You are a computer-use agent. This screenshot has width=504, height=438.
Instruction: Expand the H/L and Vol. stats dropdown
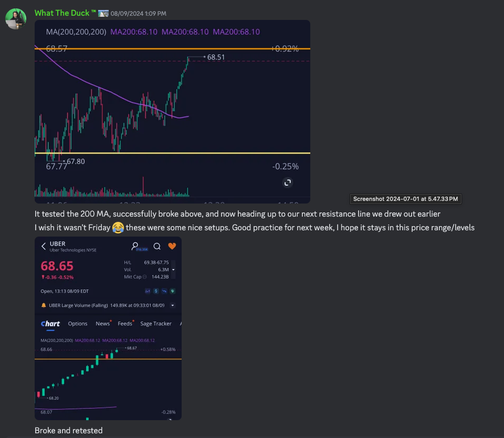173,269
